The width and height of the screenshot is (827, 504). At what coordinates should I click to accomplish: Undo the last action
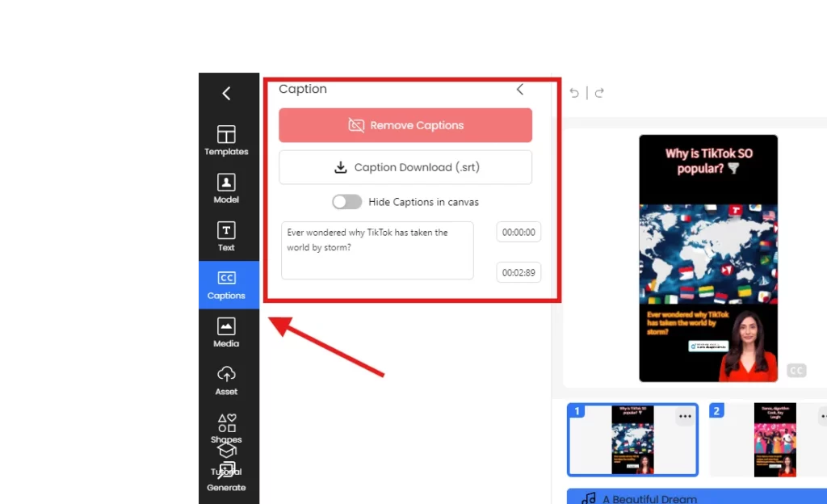coord(574,94)
